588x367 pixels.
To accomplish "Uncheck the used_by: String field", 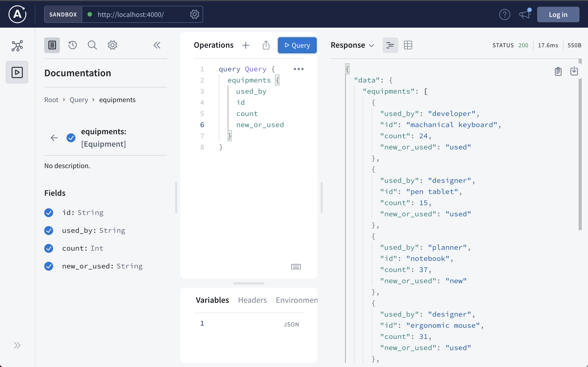I will coord(49,230).
